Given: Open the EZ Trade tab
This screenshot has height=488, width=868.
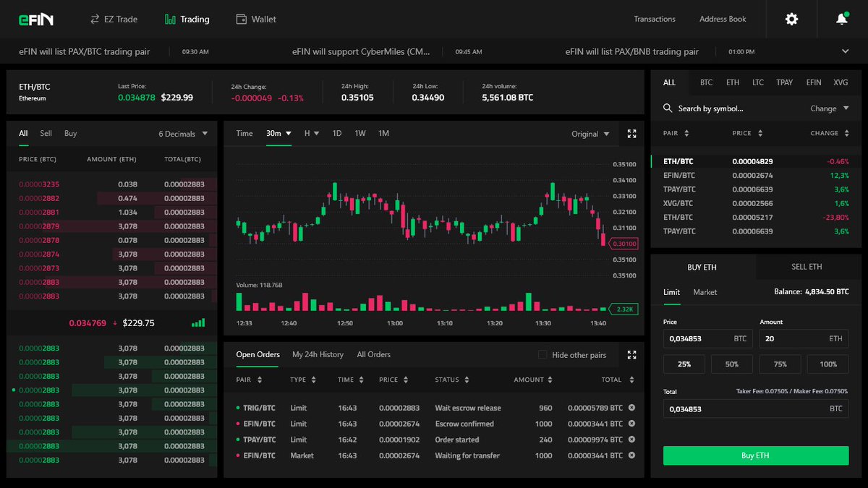Looking at the screenshot, I should [114, 20].
